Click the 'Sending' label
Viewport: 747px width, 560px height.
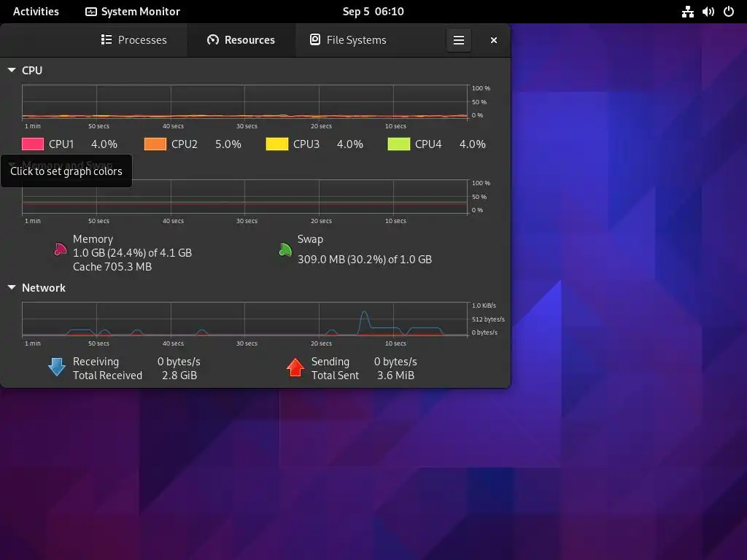tap(330, 362)
